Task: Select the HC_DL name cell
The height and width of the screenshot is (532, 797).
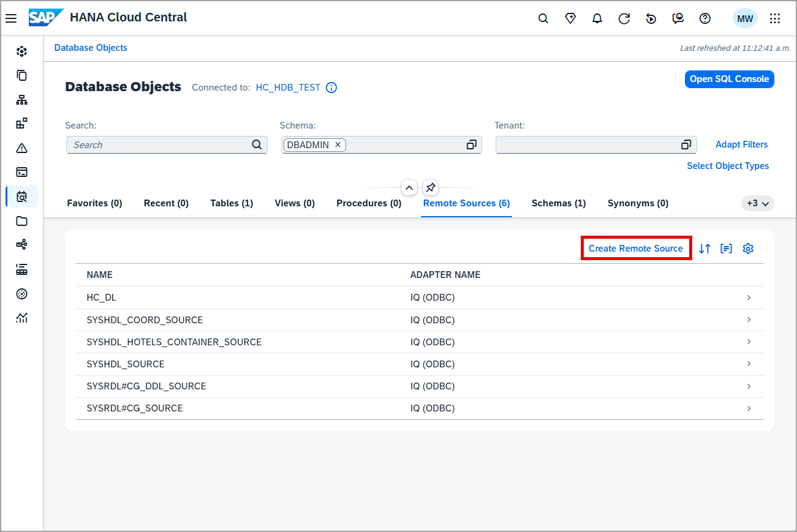Action: click(x=101, y=298)
